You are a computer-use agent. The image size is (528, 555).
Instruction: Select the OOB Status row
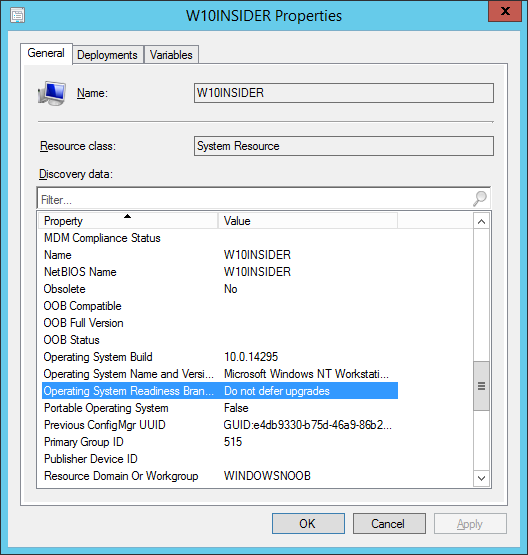coord(220,340)
